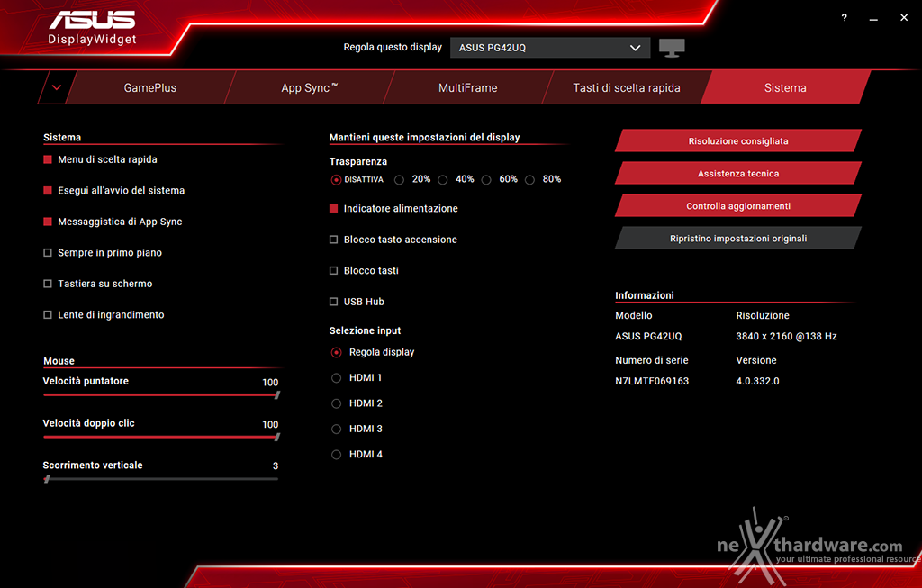
Task: Disable Esegui all'avvio del sistema
Action: 48,191
